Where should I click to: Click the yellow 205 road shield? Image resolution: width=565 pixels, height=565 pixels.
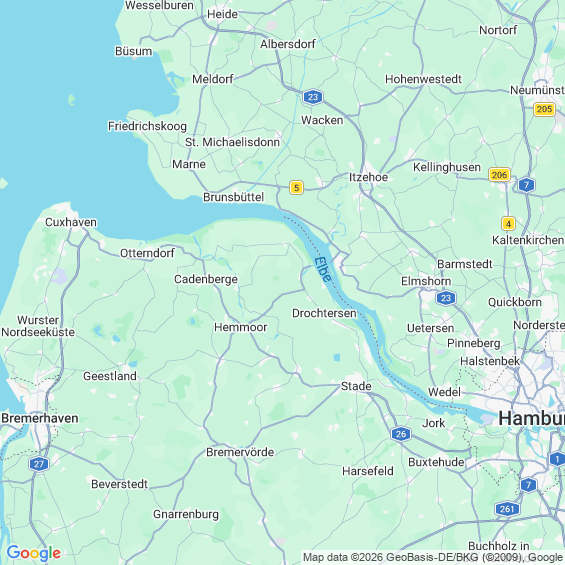click(x=544, y=109)
